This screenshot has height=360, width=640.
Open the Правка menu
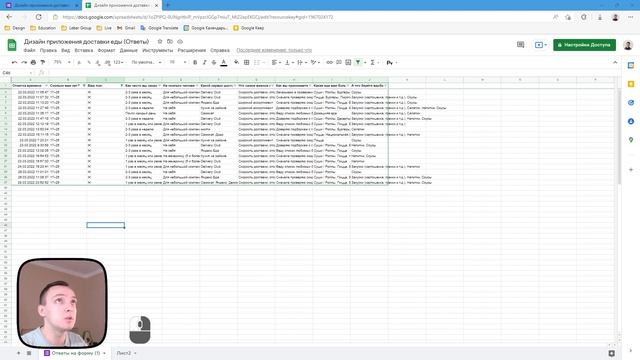point(48,50)
